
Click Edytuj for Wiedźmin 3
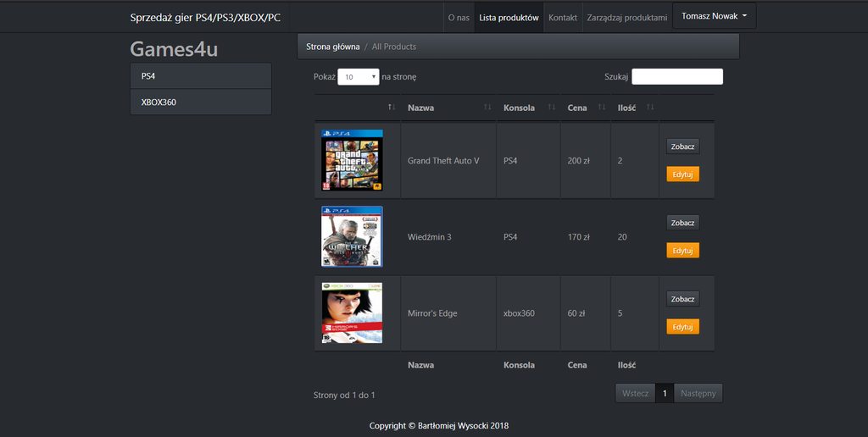click(682, 251)
